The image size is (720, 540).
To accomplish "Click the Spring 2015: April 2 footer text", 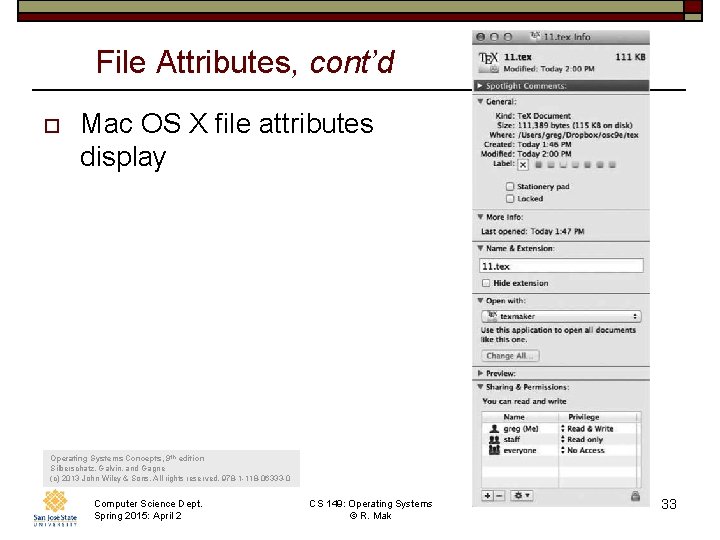I will tap(138, 516).
